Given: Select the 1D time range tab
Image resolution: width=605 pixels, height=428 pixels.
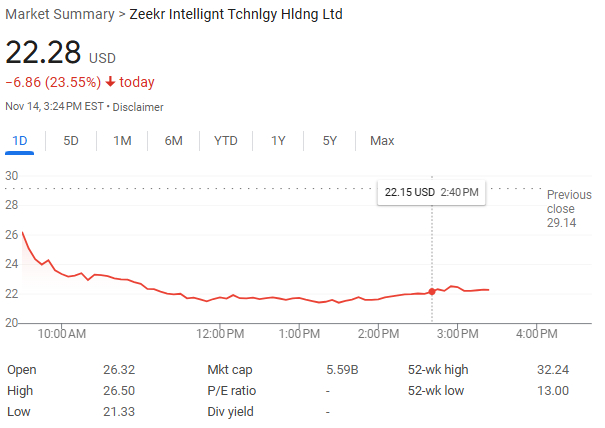Looking at the screenshot, I should click(x=20, y=141).
